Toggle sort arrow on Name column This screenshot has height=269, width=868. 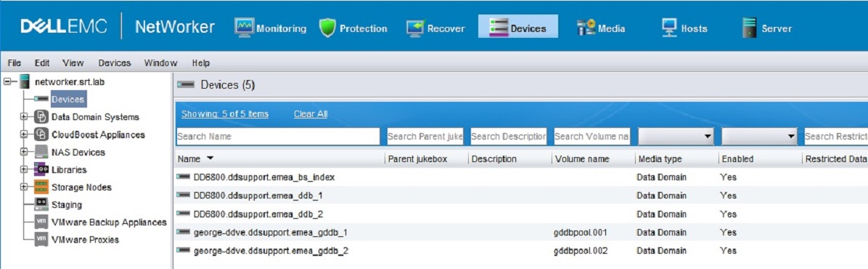(210, 159)
